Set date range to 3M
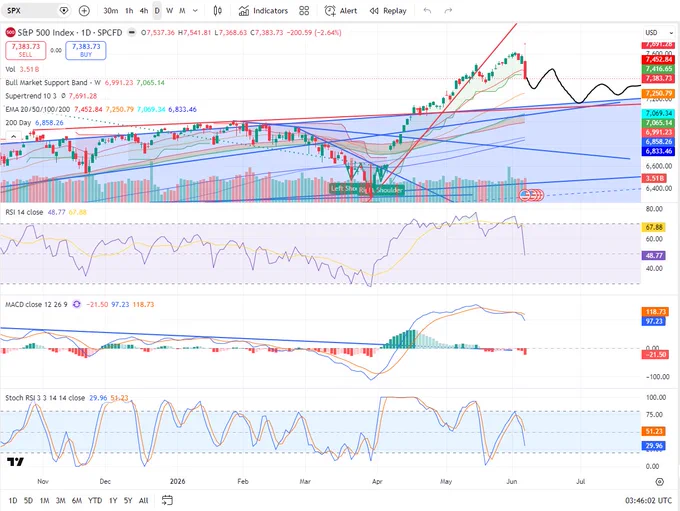Image resolution: width=680 pixels, height=511 pixels. pyautogui.click(x=60, y=501)
